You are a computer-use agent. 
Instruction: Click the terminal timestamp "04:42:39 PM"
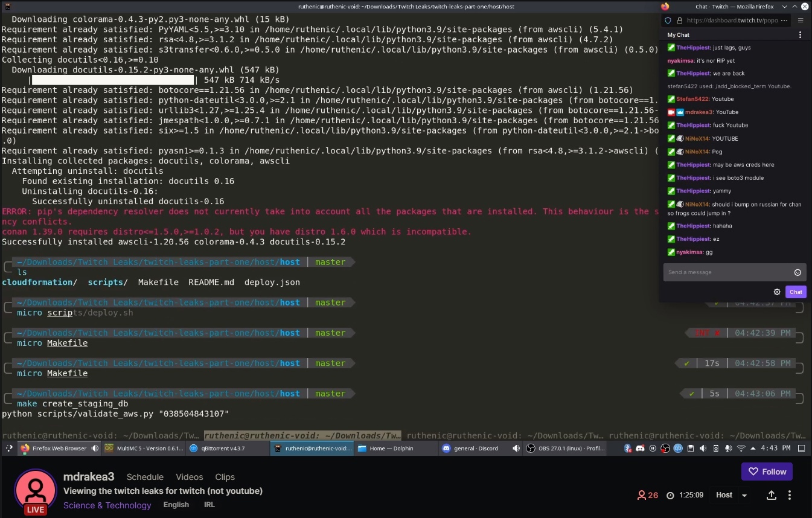pyautogui.click(x=762, y=333)
